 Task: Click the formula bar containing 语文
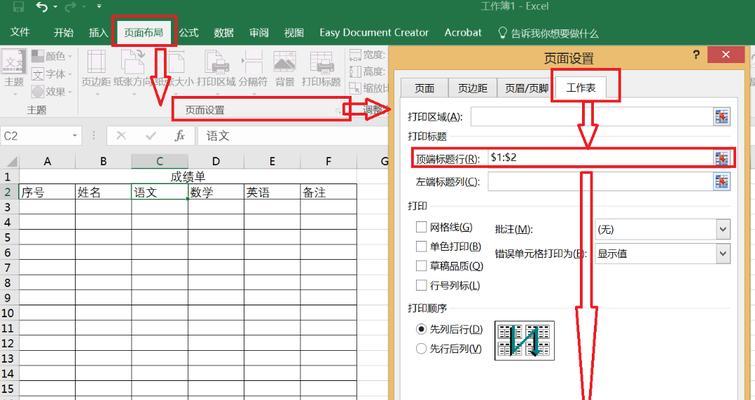(x=294, y=136)
